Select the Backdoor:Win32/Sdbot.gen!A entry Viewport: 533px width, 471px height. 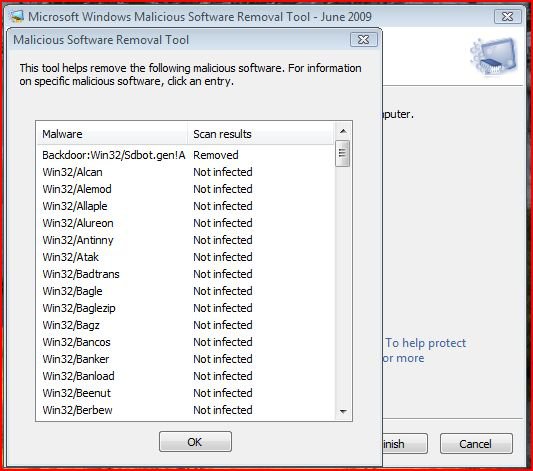pos(185,155)
